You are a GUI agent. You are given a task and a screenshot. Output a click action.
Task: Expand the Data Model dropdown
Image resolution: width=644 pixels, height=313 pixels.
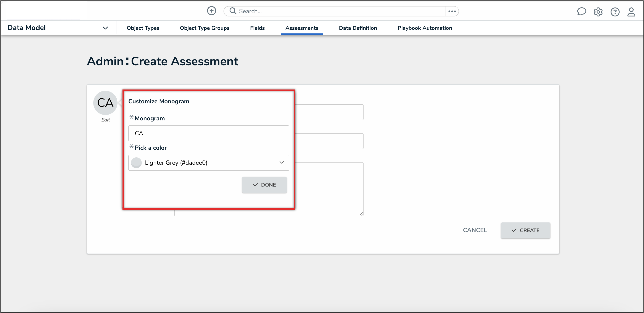[105, 28]
